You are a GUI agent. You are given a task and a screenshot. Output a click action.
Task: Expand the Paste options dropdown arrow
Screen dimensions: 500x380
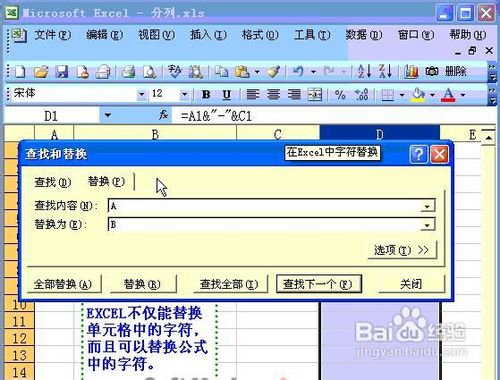[x=257, y=72]
